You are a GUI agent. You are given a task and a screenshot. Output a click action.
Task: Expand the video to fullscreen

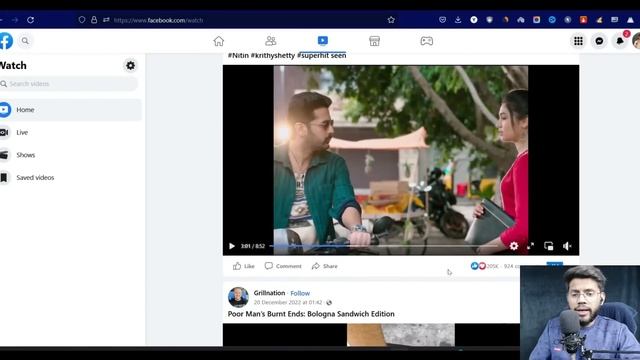pos(531,246)
